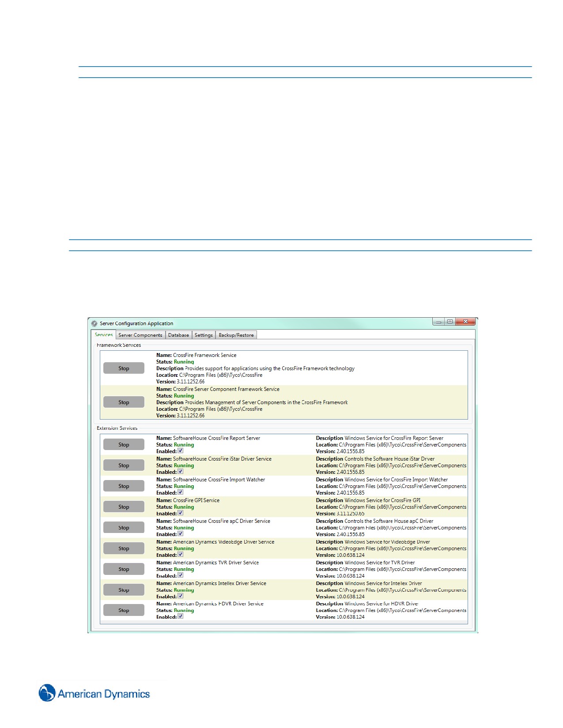Uncheck Enabled for iStar Driver Service
The height and width of the screenshot is (728, 563).
pos(181,472)
